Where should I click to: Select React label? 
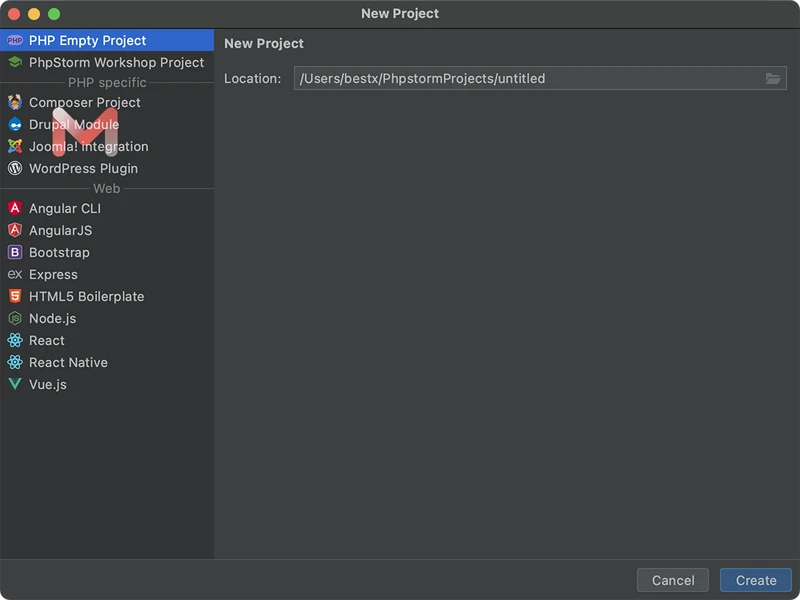point(47,340)
